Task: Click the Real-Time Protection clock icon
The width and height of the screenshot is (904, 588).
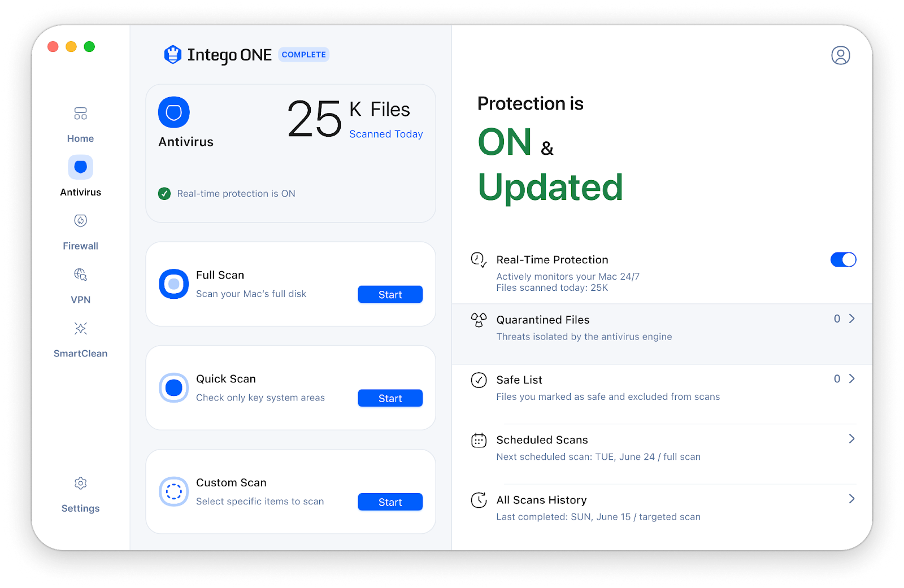Action: 479,260
